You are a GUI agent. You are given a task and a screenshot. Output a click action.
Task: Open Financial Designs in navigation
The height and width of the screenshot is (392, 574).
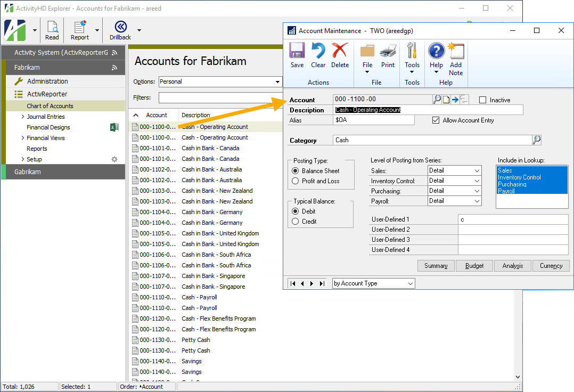[48, 127]
